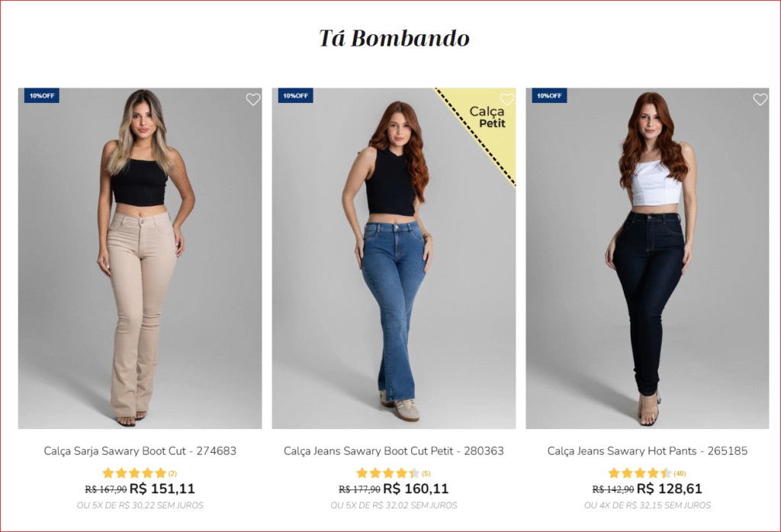This screenshot has height=532, width=781.
Task: Click 10%OFF badge on Hot Pants product
Action: pos(549,95)
